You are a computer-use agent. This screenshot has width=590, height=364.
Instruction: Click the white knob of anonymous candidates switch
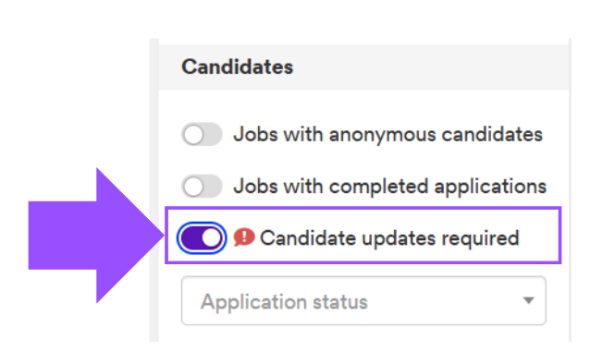193,134
